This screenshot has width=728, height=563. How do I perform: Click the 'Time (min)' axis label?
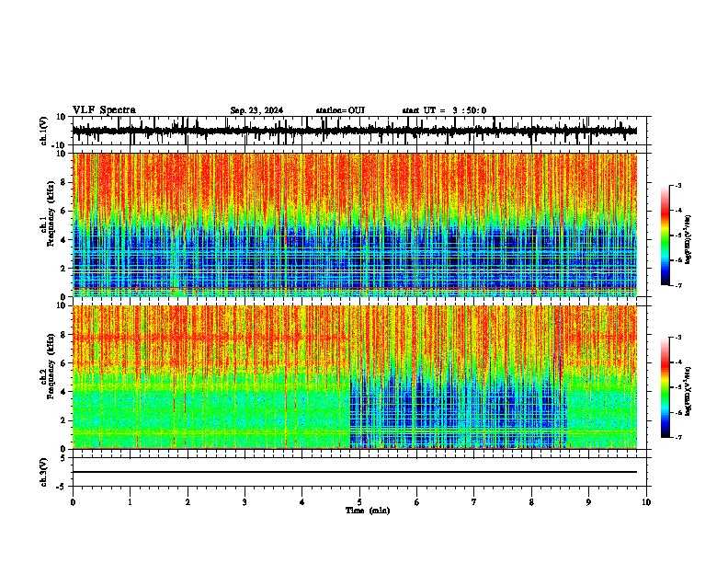tap(368, 511)
